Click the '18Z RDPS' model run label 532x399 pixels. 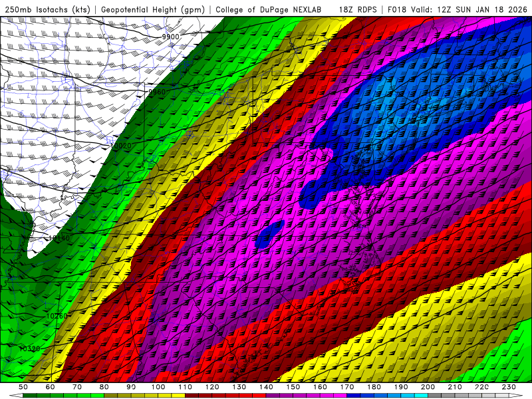pos(358,9)
